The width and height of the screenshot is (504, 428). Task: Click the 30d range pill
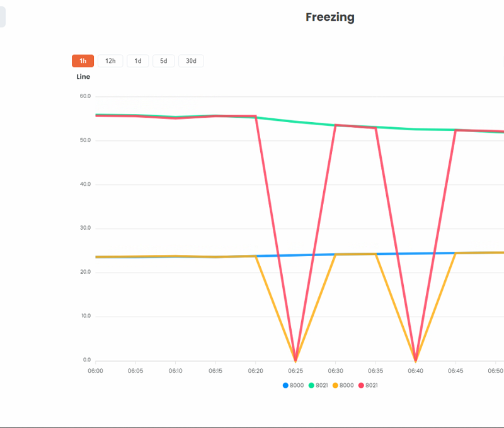click(x=190, y=60)
